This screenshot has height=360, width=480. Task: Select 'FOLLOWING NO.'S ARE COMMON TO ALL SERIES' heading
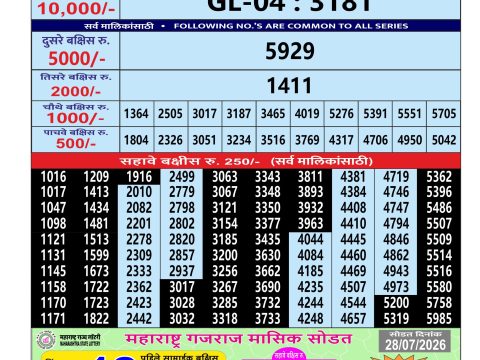291,26
